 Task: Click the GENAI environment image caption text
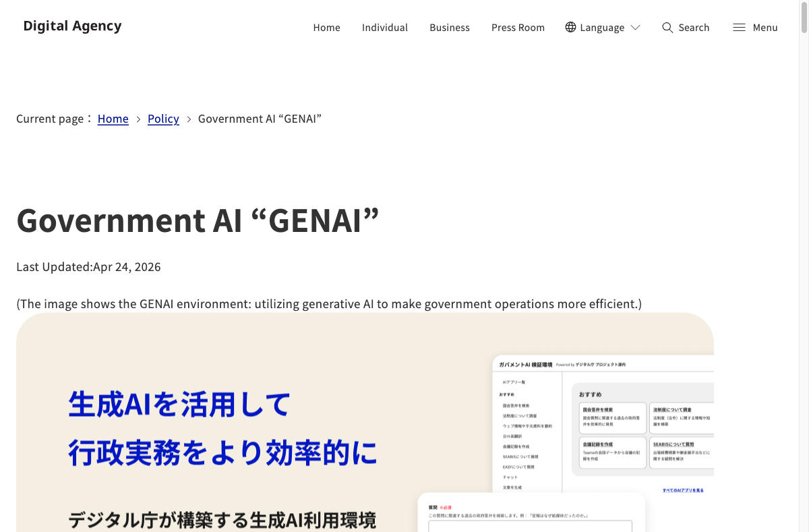click(x=329, y=304)
